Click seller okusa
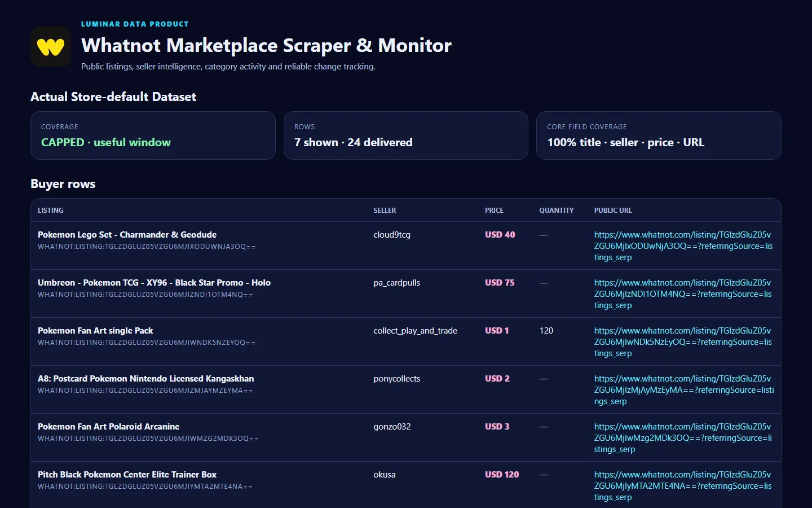 (385, 475)
